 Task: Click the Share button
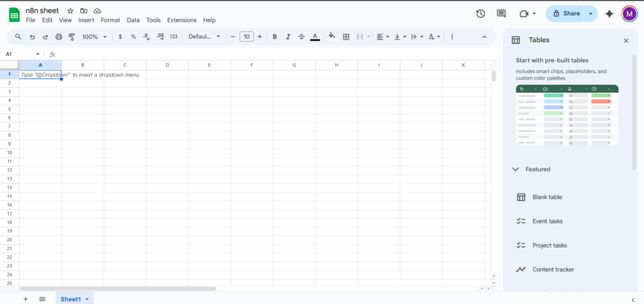point(565,13)
